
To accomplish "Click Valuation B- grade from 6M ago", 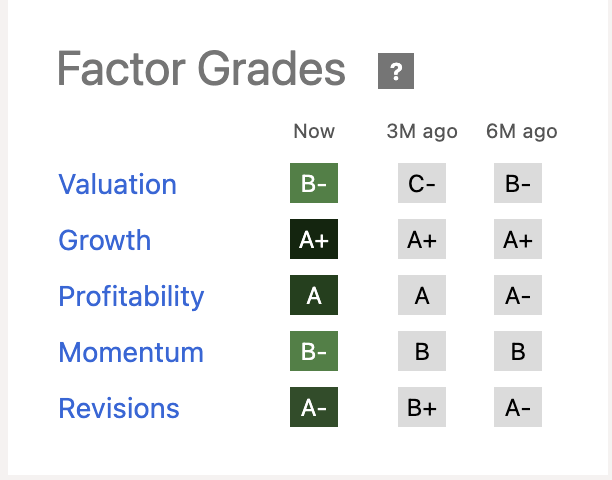I will click(518, 184).
